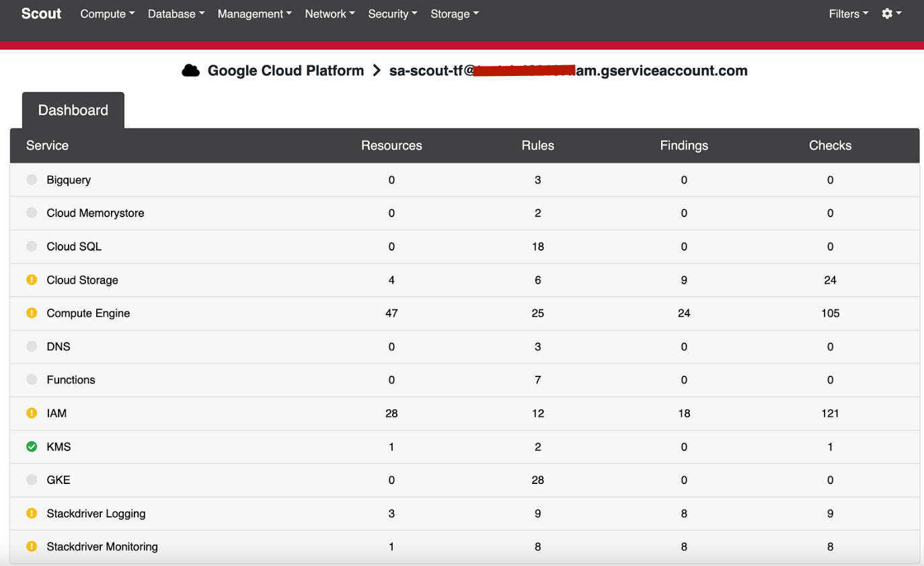
Task: Open the Database dropdown menu
Action: click(176, 13)
